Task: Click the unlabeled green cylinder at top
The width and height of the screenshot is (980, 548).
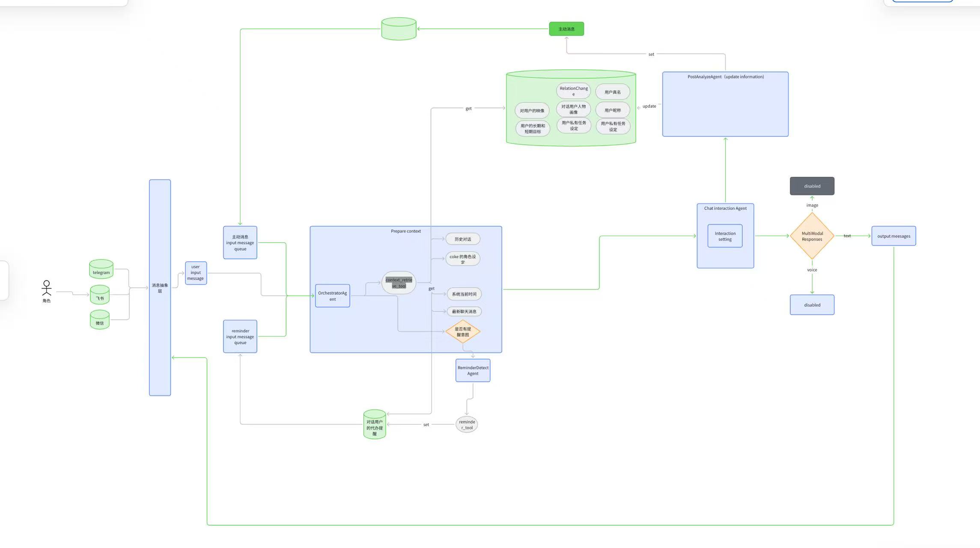Action: pos(399,29)
